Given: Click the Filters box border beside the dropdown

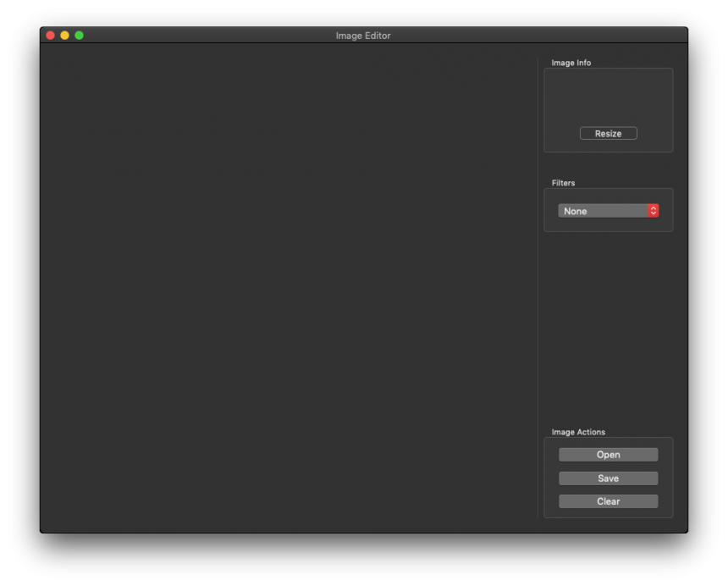Looking at the screenshot, I should (673, 211).
